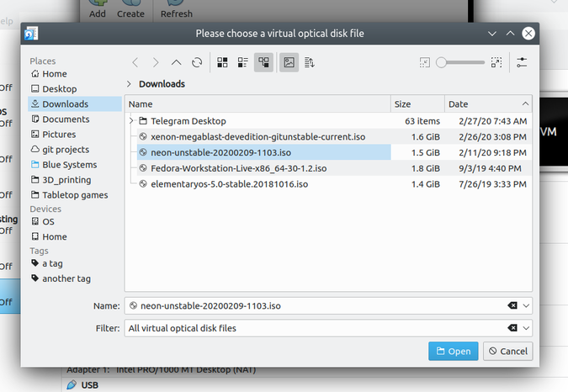Switch to compact list view mode

pyautogui.click(x=243, y=62)
